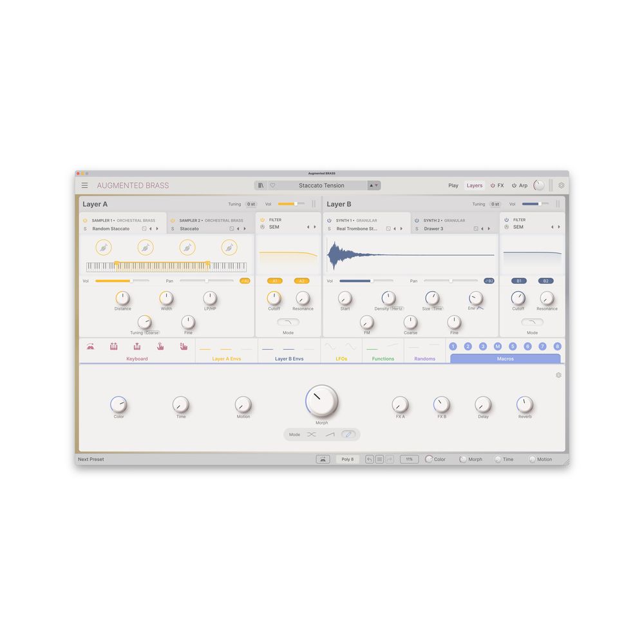Viewport: 644px width, 644px height.
Task: Open the Poly 8 voice mode selector
Action: 346,459
